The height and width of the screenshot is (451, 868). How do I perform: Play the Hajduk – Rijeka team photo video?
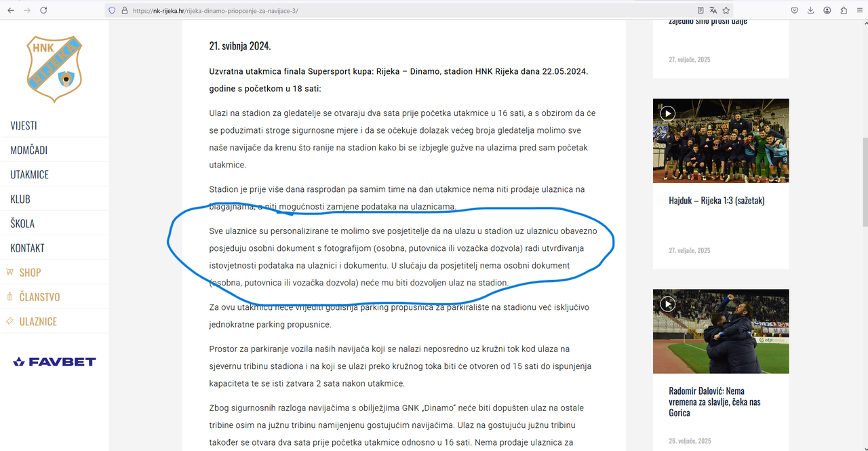click(x=667, y=113)
